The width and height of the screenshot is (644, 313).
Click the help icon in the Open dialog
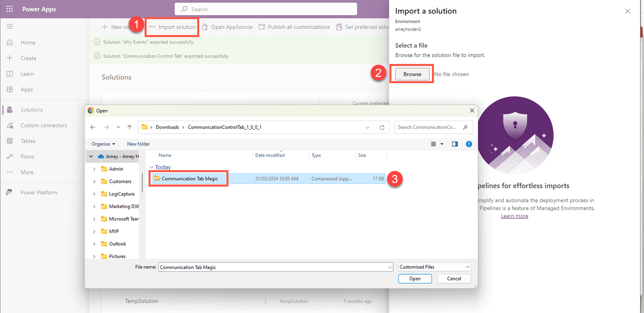469,144
